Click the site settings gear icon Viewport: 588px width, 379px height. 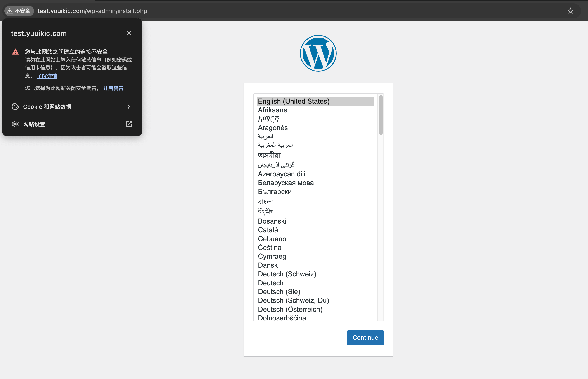coord(15,124)
